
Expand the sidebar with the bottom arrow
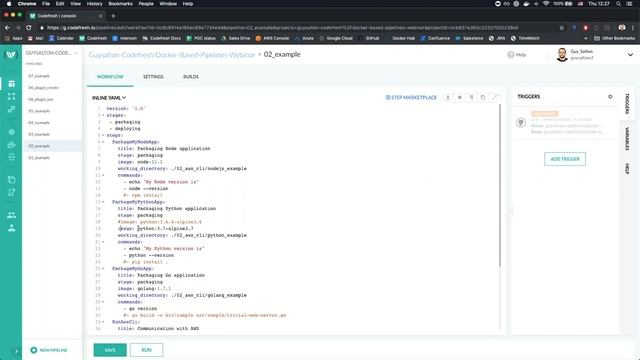coord(16,351)
